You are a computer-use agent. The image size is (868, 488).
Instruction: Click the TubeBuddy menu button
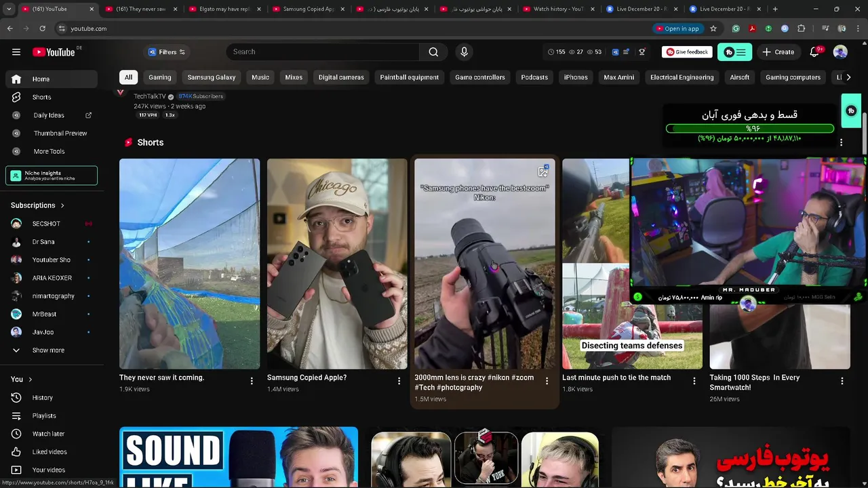pyautogui.click(x=734, y=52)
